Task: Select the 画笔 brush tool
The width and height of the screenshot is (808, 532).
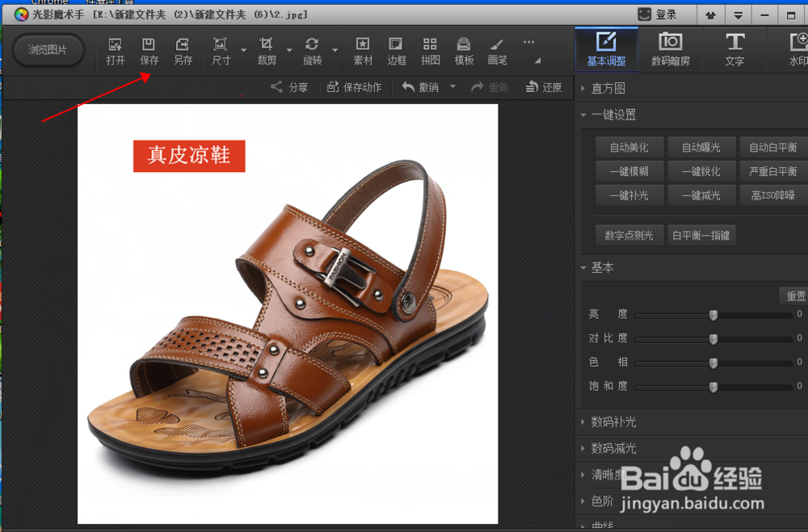Action: coord(497,51)
